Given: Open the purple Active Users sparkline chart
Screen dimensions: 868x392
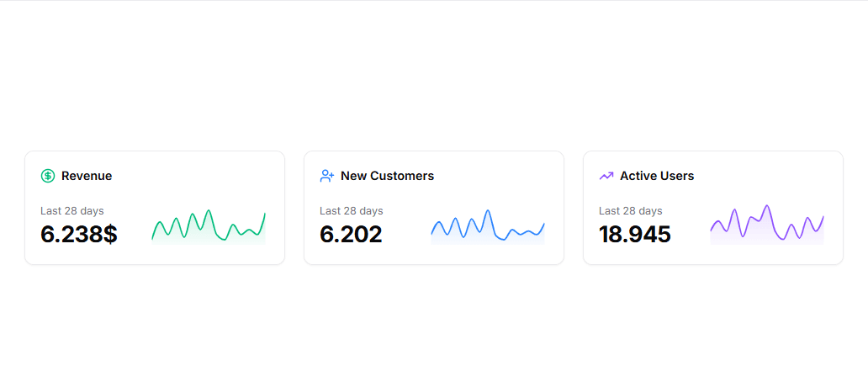Looking at the screenshot, I should (767, 225).
